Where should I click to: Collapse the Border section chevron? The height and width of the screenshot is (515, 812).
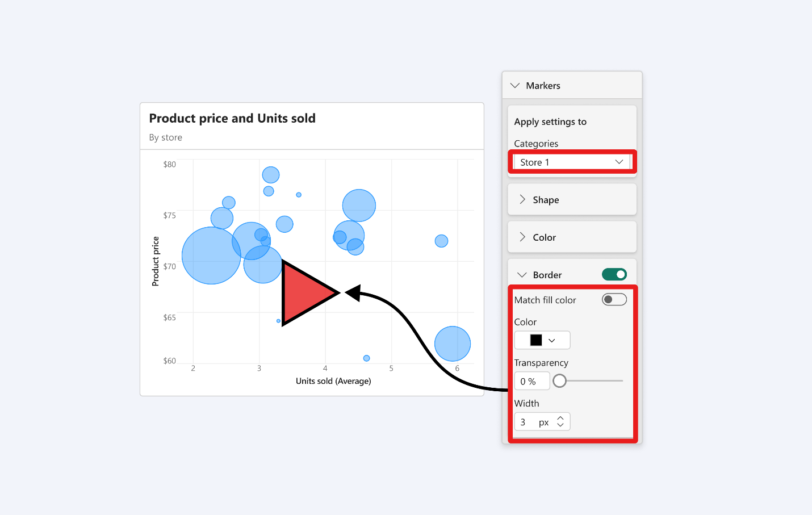tap(522, 275)
